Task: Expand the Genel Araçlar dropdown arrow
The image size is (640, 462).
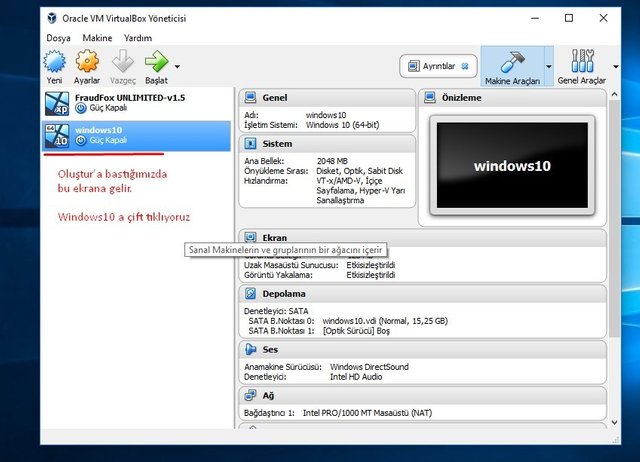Action: [x=616, y=67]
